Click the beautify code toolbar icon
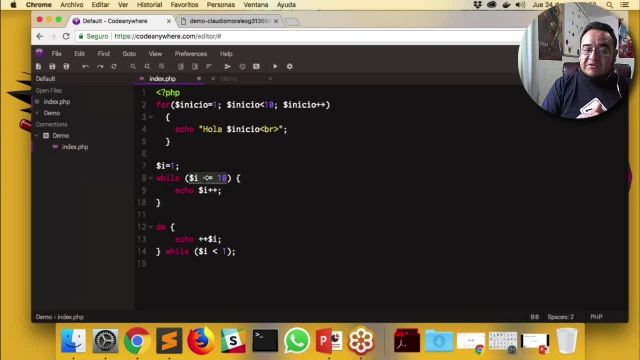 (x=209, y=66)
